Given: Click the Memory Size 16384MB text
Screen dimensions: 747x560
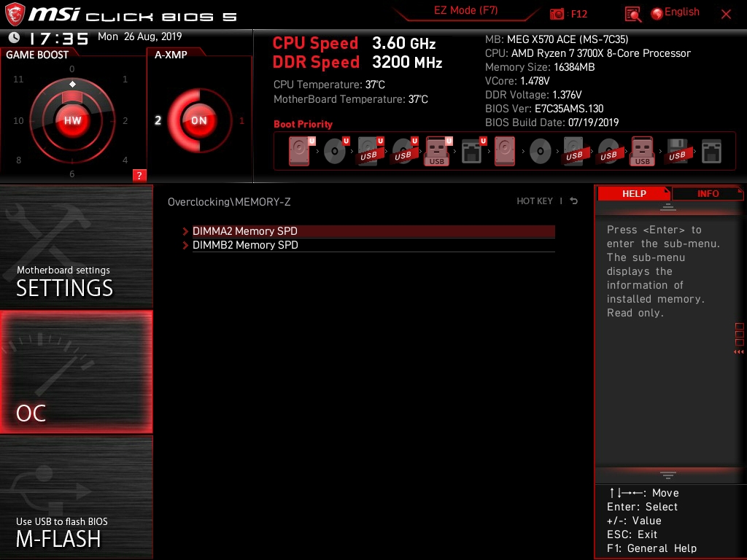Looking at the screenshot, I should point(540,67).
